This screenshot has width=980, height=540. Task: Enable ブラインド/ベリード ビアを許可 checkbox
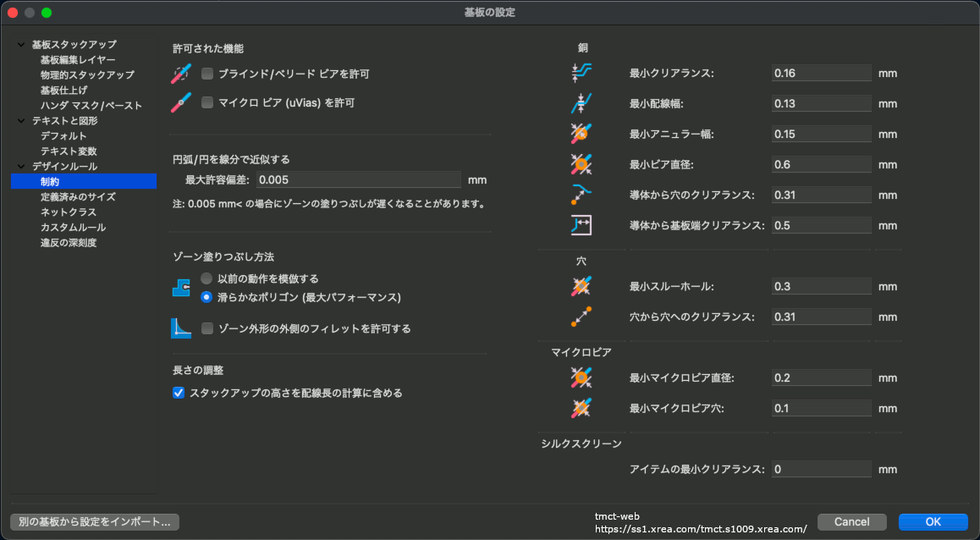207,74
